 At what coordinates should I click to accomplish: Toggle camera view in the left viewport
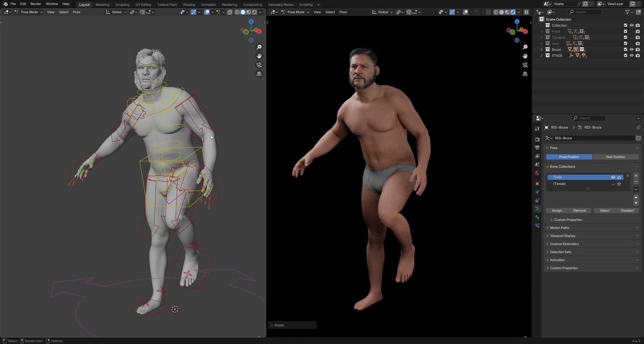pyautogui.click(x=259, y=65)
